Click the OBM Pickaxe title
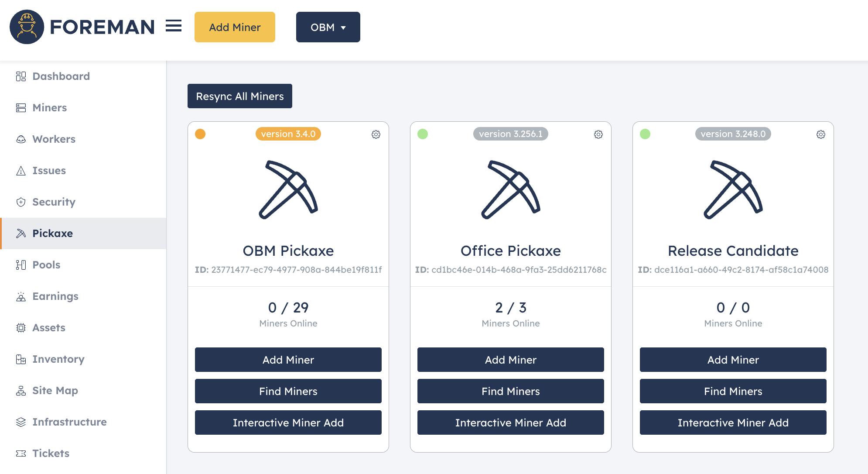This screenshot has height=474, width=868. pyautogui.click(x=288, y=251)
